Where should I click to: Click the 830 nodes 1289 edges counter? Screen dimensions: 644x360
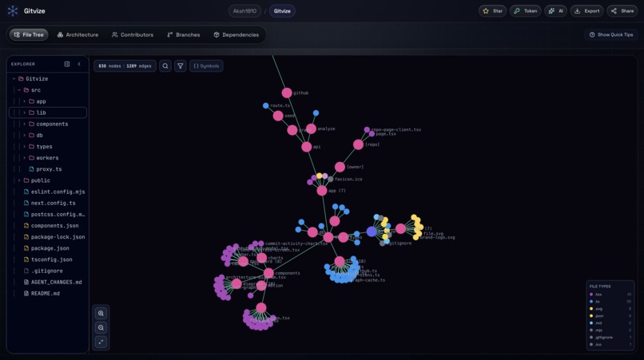pos(125,65)
